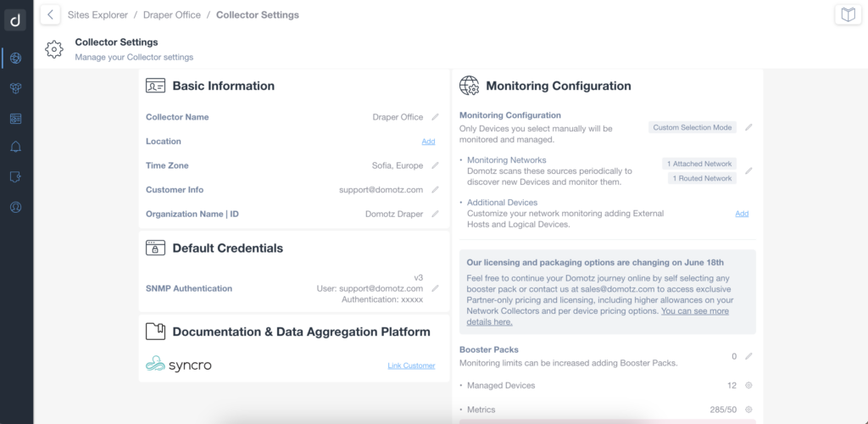Edit the Monitoring Networks pencil icon
The height and width of the screenshot is (424, 868).
[x=748, y=171]
